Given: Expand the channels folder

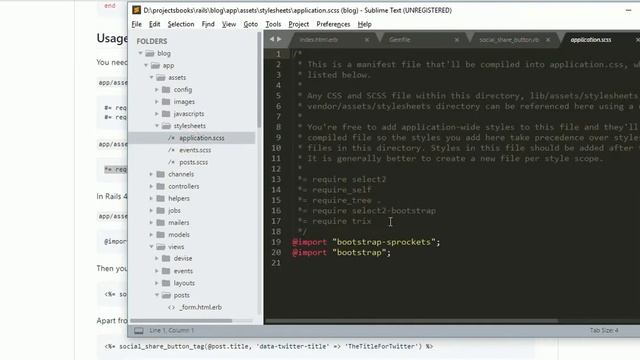Looking at the screenshot, I should pyautogui.click(x=151, y=174).
